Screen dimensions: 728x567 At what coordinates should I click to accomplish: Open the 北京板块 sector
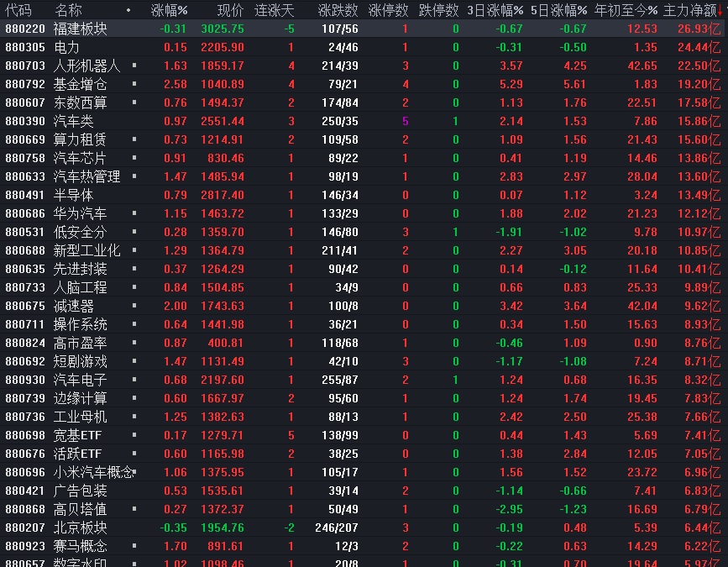pyautogui.click(x=81, y=528)
